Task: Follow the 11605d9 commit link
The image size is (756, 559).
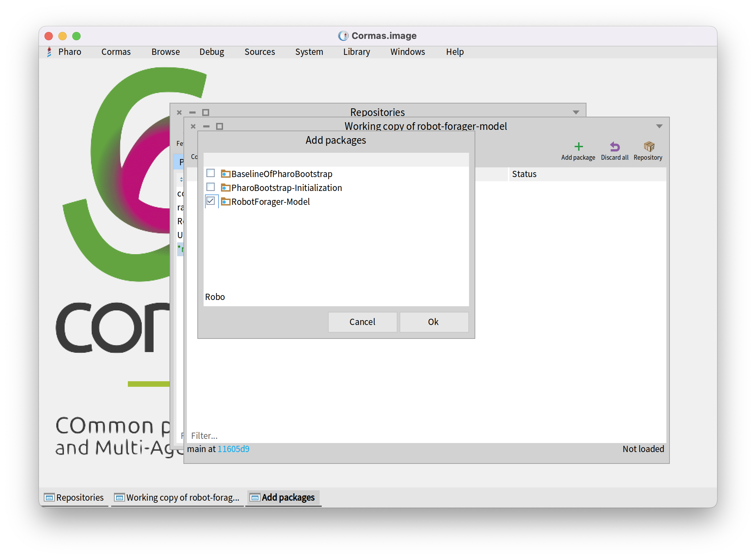Action: coord(233,449)
